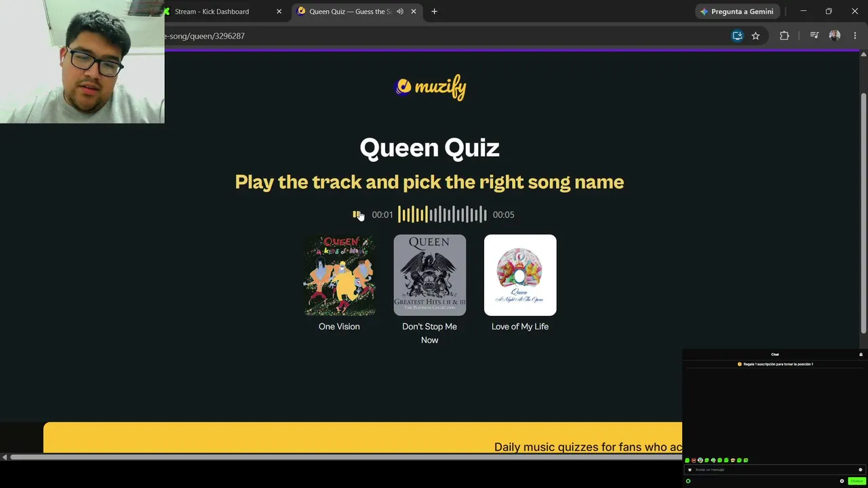
Task: Open the Chrome profile avatar
Action: click(835, 36)
